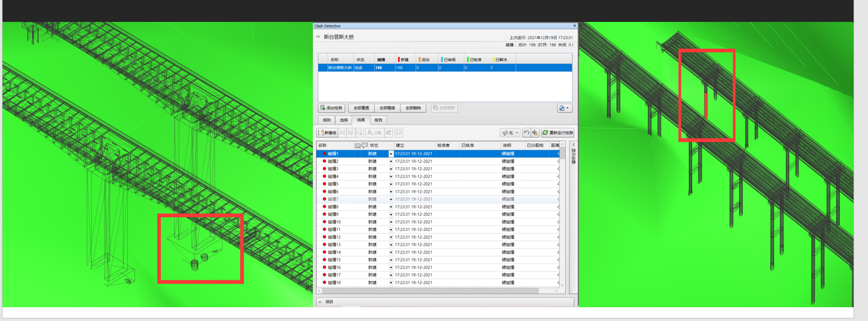Select clash row 碰撞12
Image resolution: width=868 pixels, height=321 pixels.
click(438, 237)
